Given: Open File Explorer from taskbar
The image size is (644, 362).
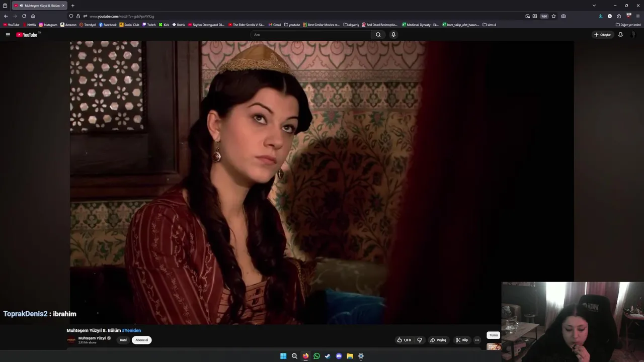Looking at the screenshot, I should tap(350, 356).
